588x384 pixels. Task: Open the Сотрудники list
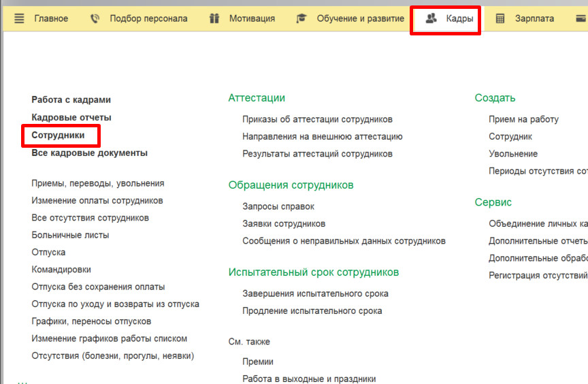point(59,135)
